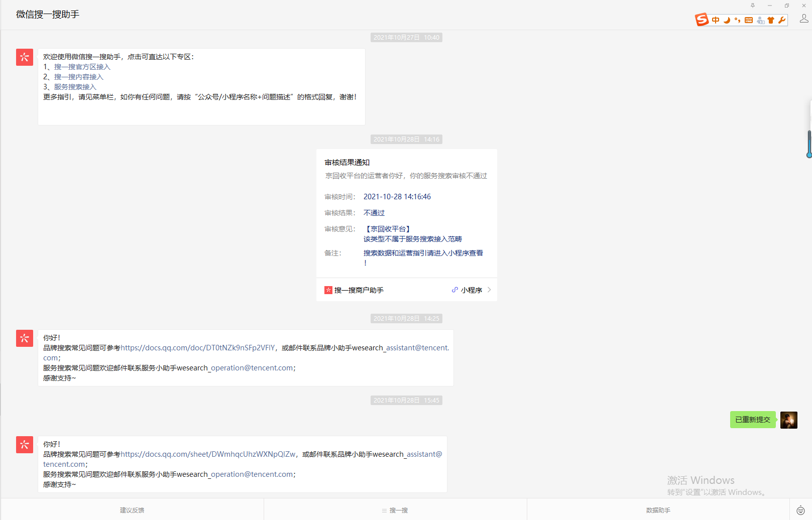
Task: Open Sogou wrench toolbox settings
Action: pos(782,20)
